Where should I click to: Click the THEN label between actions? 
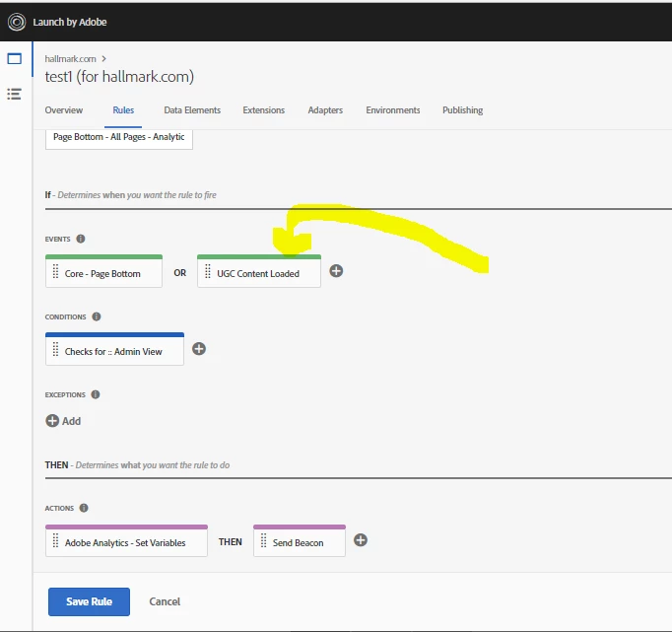coord(231,542)
